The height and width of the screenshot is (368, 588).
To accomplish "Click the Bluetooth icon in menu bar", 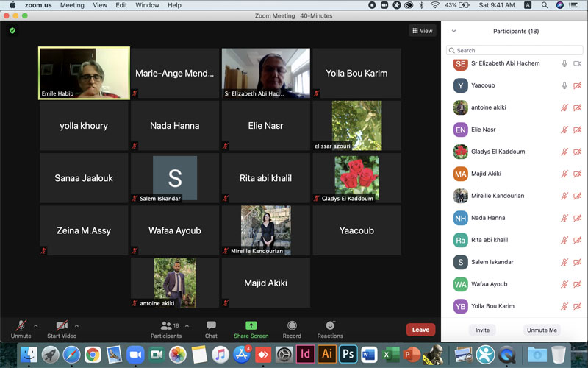I will (421, 5).
